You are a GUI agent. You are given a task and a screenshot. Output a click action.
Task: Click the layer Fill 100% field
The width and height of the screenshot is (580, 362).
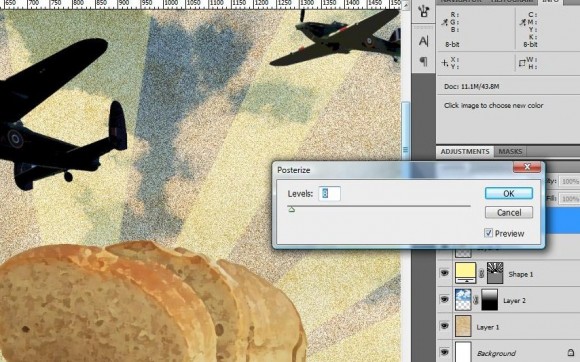point(570,199)
